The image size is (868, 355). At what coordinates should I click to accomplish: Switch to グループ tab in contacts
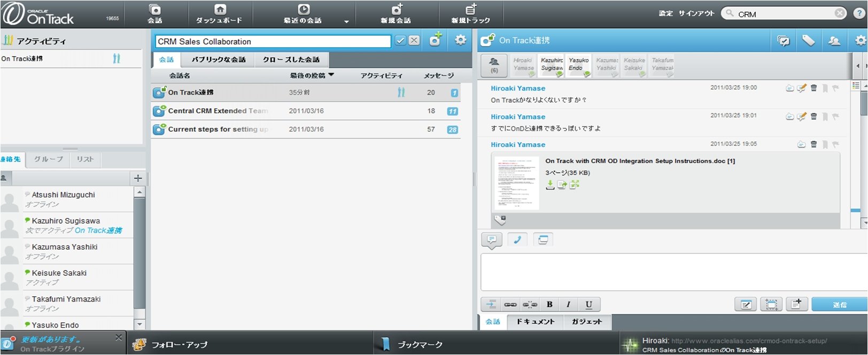pos(49,159)
